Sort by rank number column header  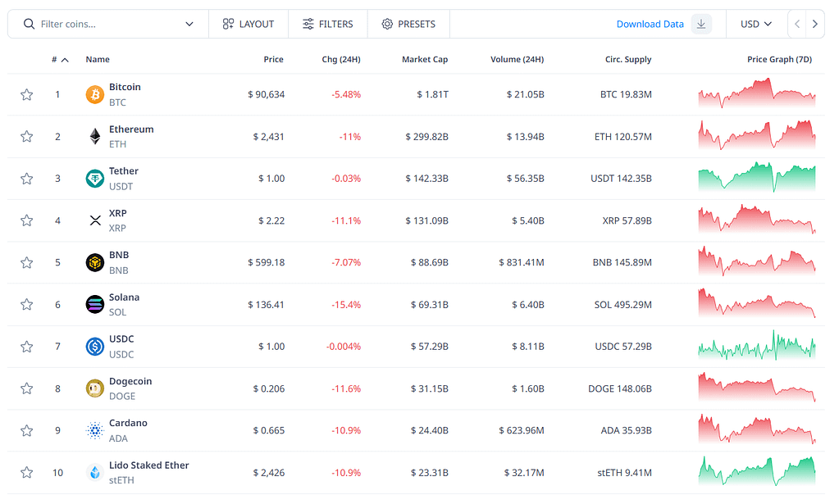[x=59, y=60]
